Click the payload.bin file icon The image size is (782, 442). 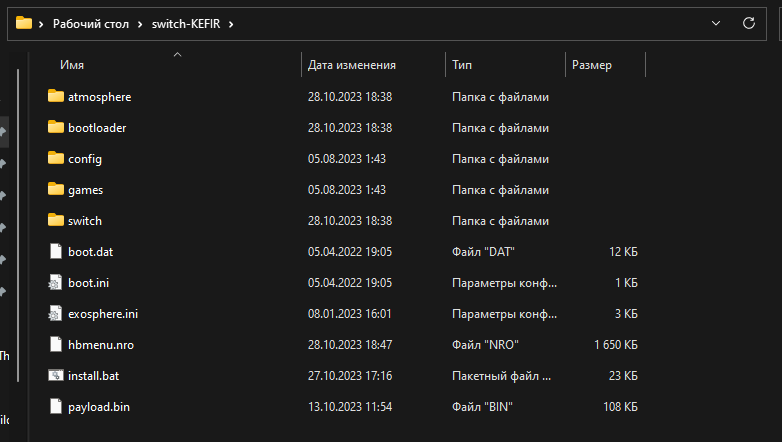(55, 407)
